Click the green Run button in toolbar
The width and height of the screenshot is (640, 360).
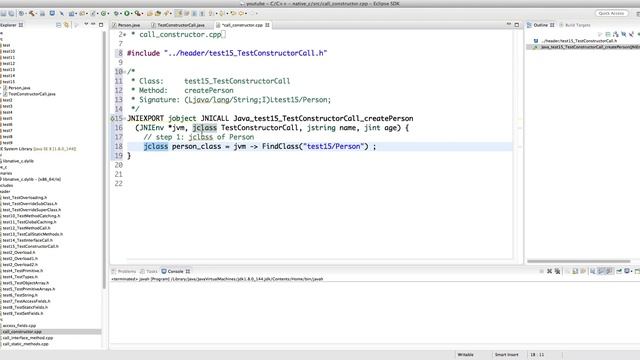coord(127,13)
